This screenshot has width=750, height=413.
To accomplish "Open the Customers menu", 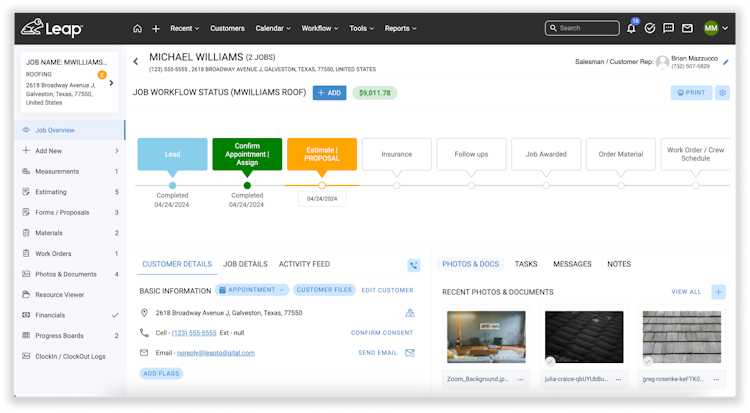I will [227, 29].
